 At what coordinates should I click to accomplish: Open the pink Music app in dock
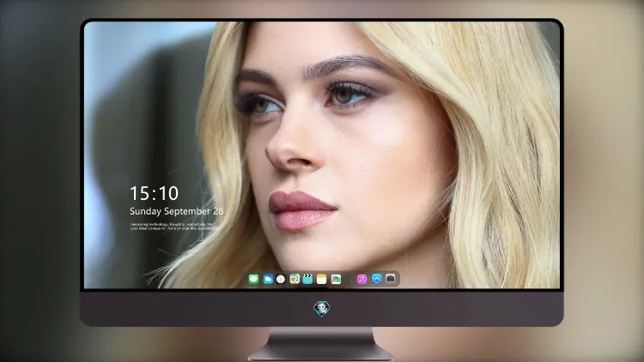(x=361, y=279)
